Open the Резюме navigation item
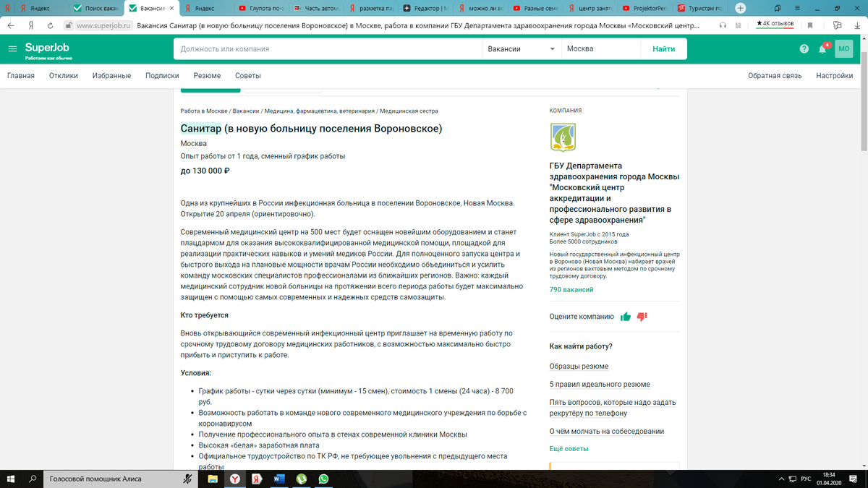868x488 pixels. 207,76
